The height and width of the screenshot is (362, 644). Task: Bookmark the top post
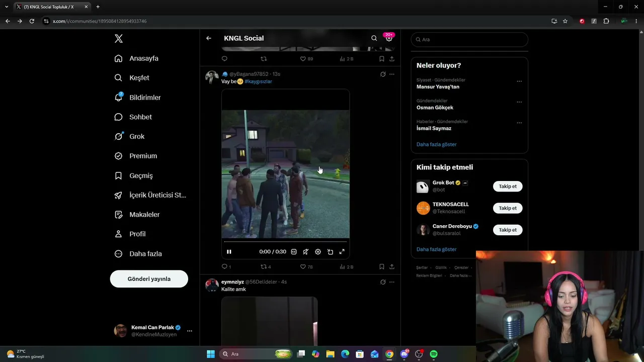point(382,59)
